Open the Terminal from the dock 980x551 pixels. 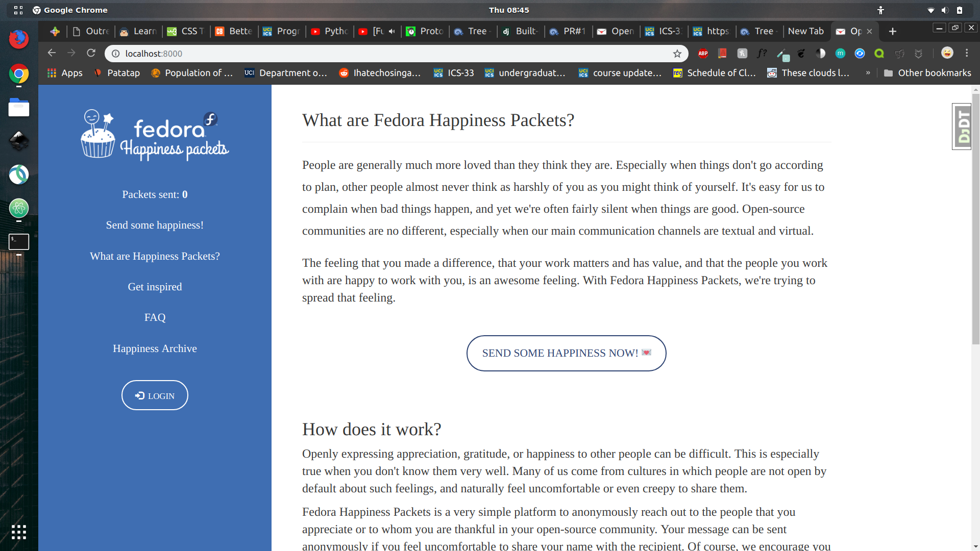(19, 242)
